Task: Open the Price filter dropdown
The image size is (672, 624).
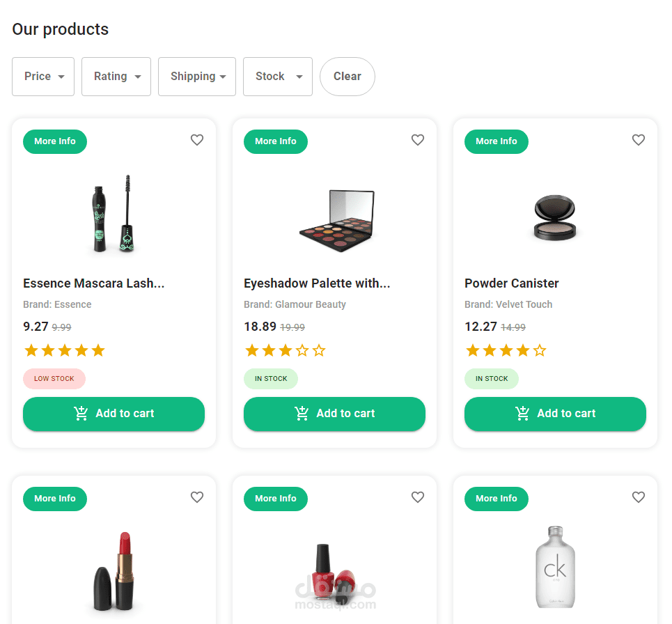Action: pos(43,77)
